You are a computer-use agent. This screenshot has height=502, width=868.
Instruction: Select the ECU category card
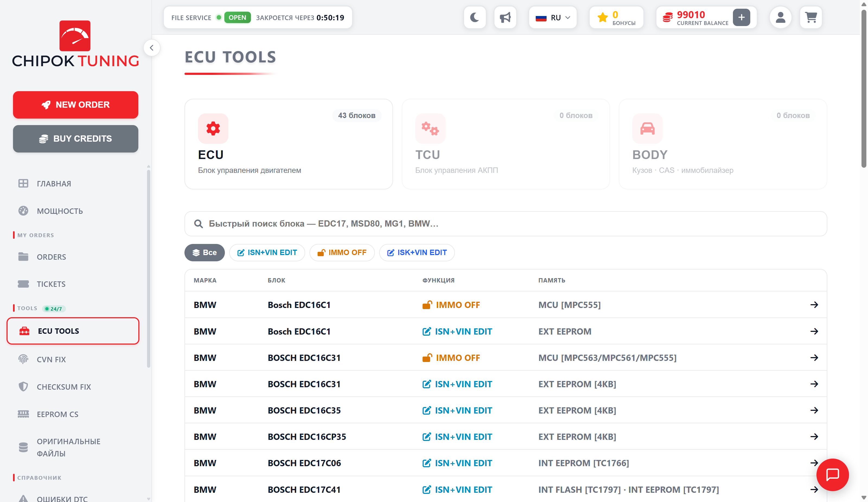[288, 144]
